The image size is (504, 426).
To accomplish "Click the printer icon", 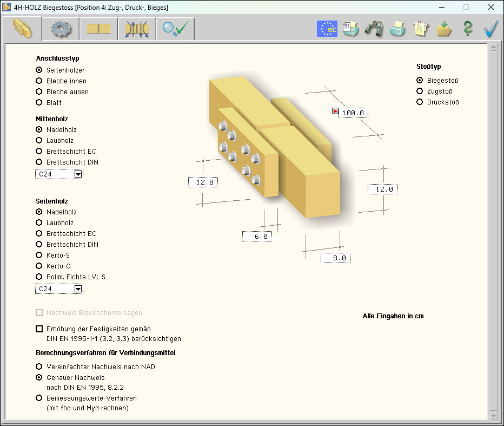I will (397, 29).
